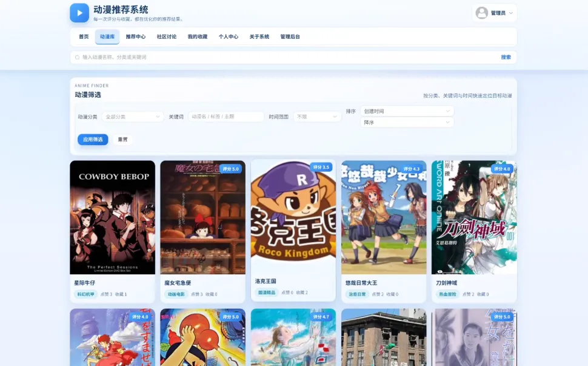The height and width of the screenshot is (366, 588).
Task: Open the 动漫分类 dropdown
Action: coord(133,117)
